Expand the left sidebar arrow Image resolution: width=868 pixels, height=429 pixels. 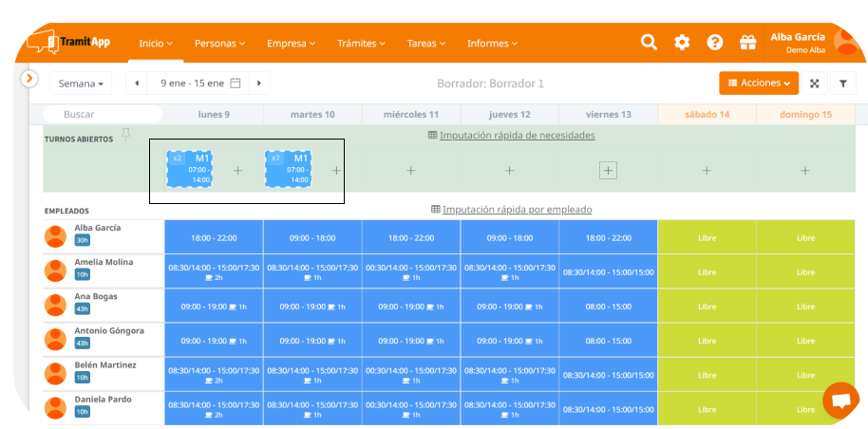(29, 79)
